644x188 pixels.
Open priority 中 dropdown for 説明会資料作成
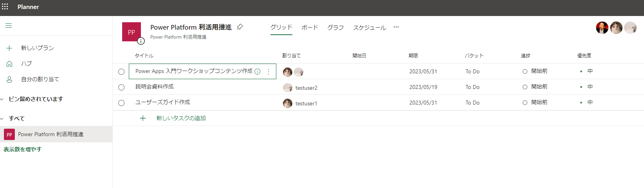tap(587, 87)
